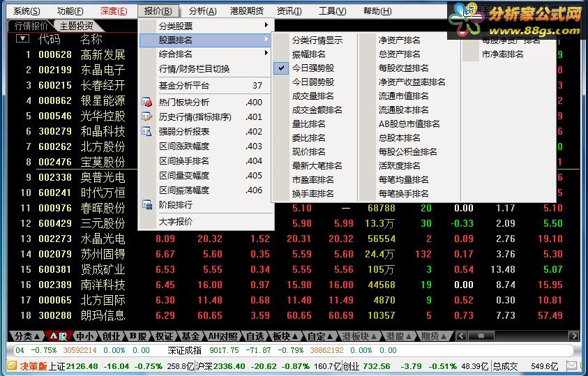588x376 pixels.
Task: Choose 今日弱势股 in submenu
Action: (x=313, y=82)
